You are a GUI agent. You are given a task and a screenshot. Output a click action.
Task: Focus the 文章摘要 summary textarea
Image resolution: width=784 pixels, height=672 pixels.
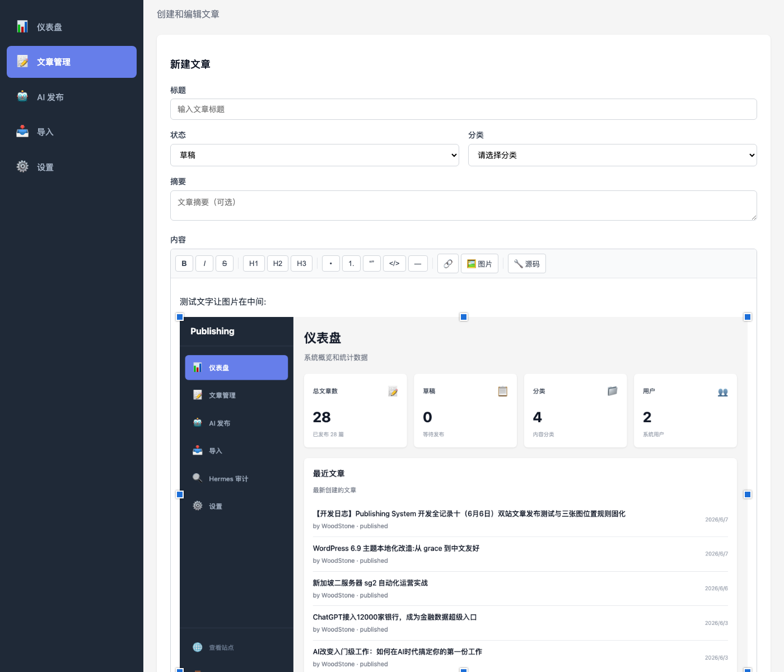click(464, 206)
